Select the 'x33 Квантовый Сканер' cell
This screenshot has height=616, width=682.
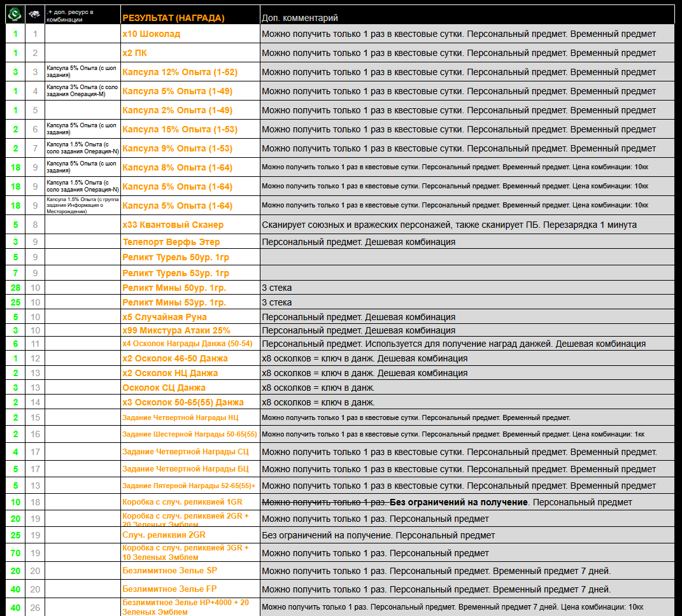173,225
